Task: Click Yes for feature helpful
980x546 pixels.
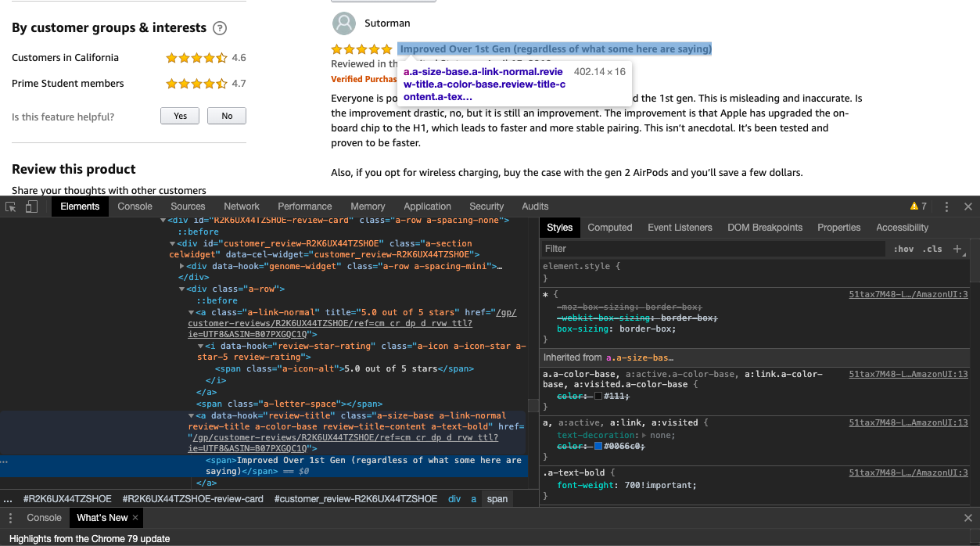Action: point(180,116)
